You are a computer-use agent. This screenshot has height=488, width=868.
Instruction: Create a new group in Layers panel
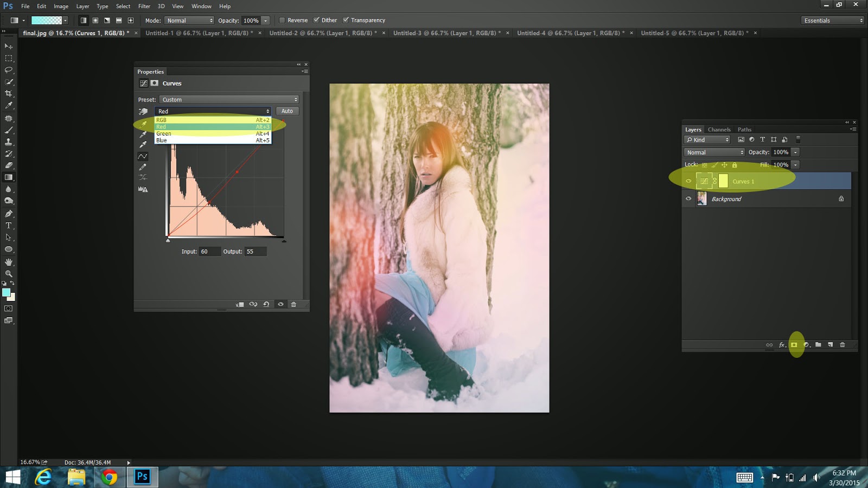(x=818, y=345)
